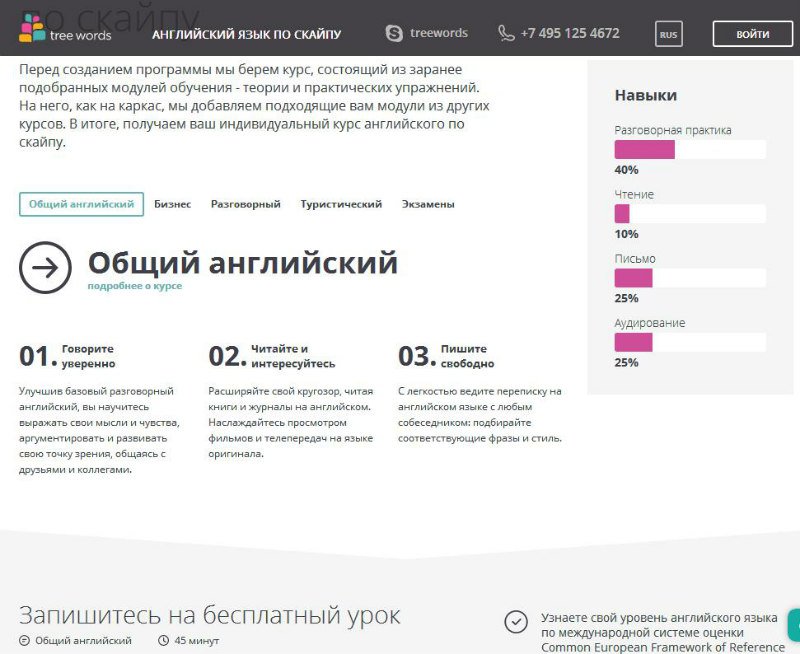Click the Аудирование progress bar
800x654 pixels.
click(690, 342)
